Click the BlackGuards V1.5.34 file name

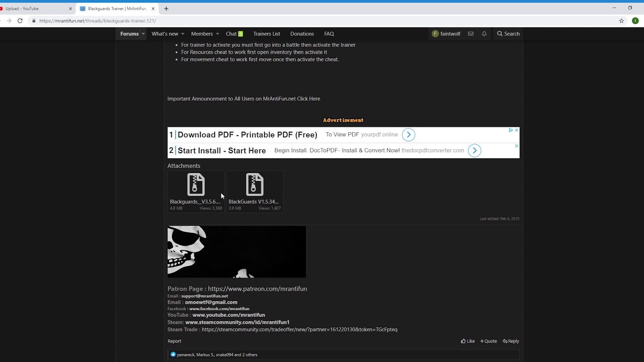(x=254, y=202)
